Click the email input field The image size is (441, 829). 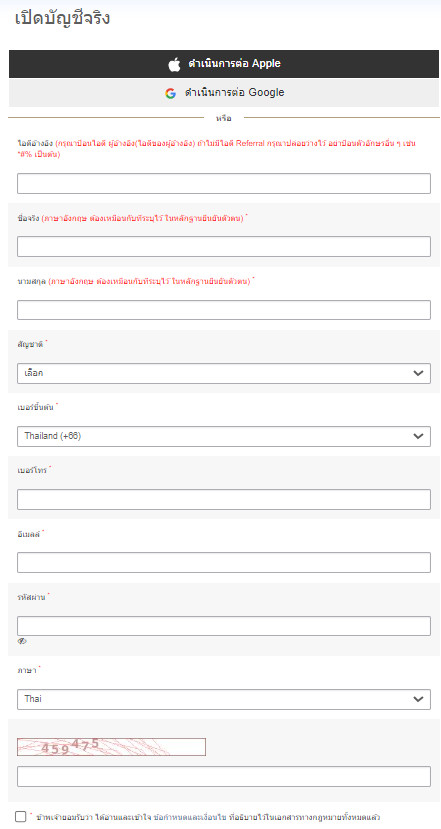point(224,563)
